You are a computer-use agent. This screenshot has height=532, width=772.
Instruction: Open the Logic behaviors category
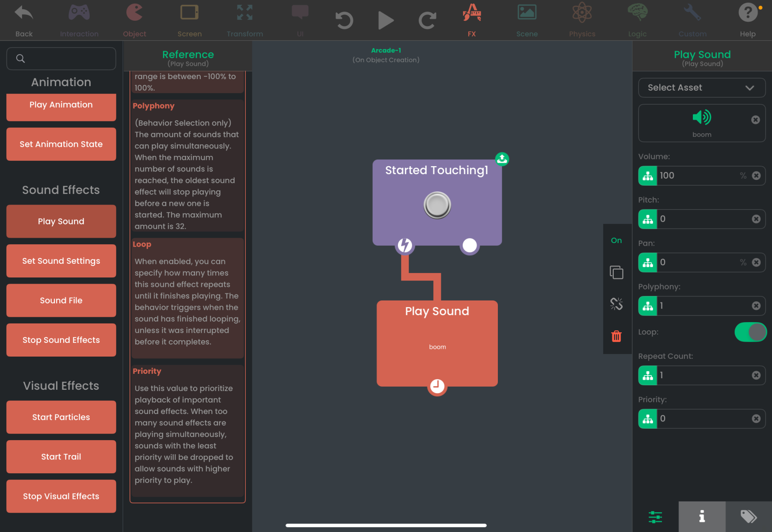pos(637,20)
